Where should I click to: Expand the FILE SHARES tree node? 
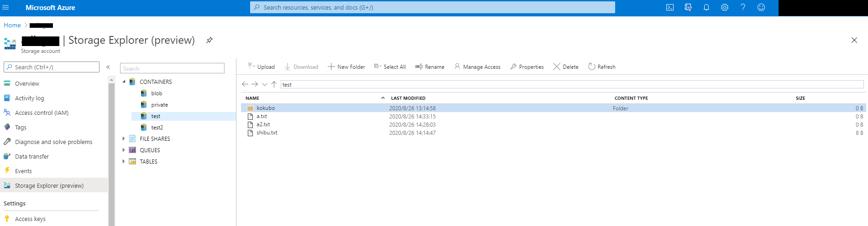(124, 139)
